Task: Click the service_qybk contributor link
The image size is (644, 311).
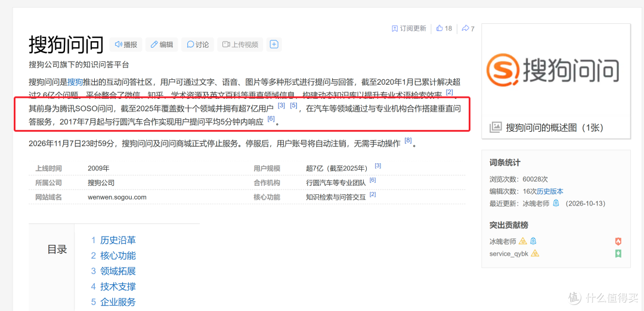Action: coord(509,254)
